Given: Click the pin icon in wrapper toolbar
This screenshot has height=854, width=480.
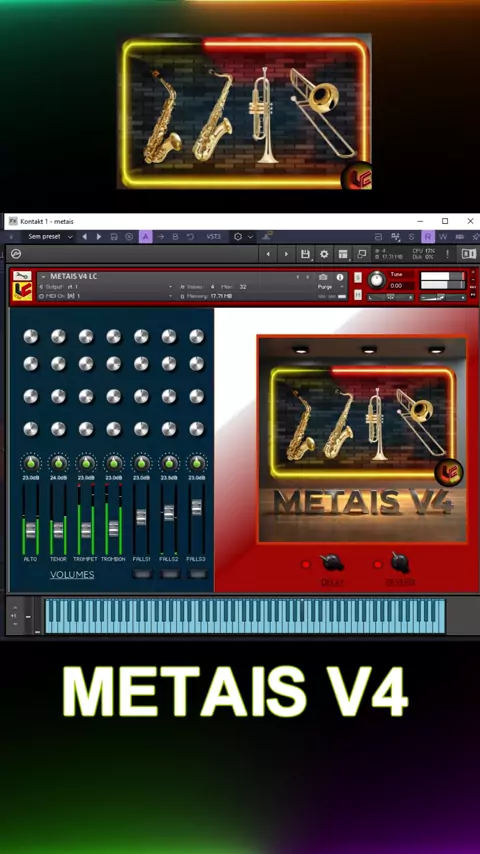Looking at the screenshot, I should click(x=474, y=237).
